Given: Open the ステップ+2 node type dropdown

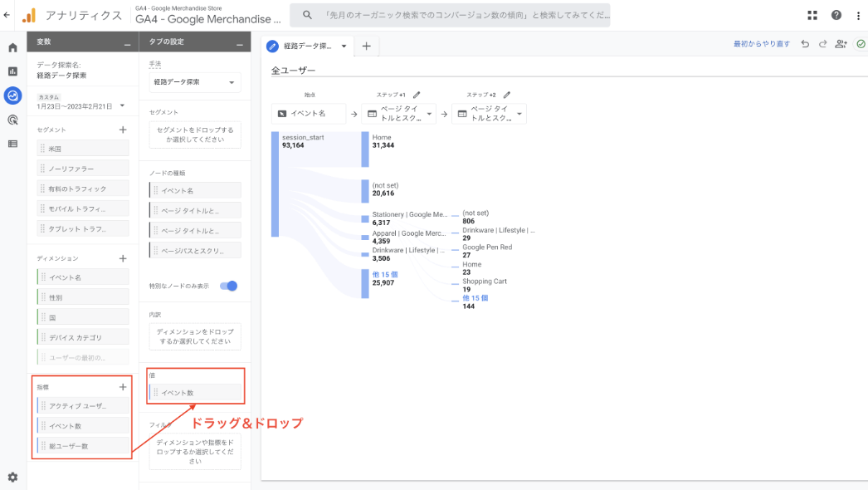Looking at the screenshot, I should (519, 114).
